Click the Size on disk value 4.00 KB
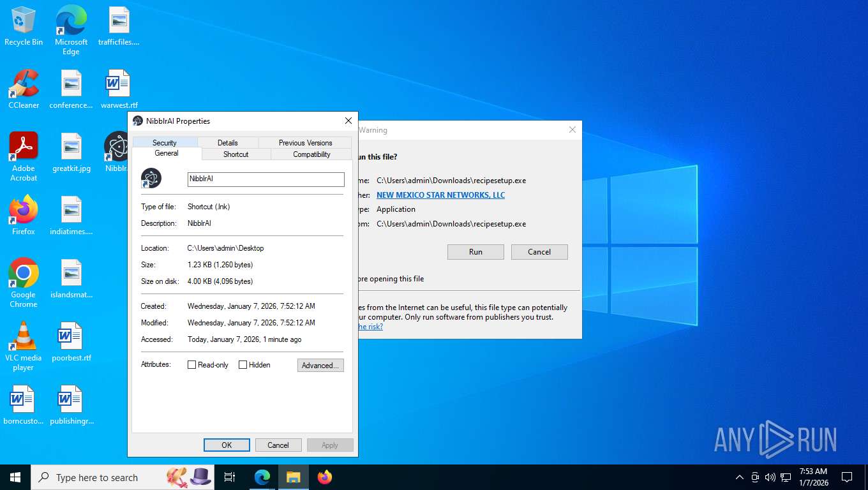This screenshot has width=868, height=490. (220, 281)
